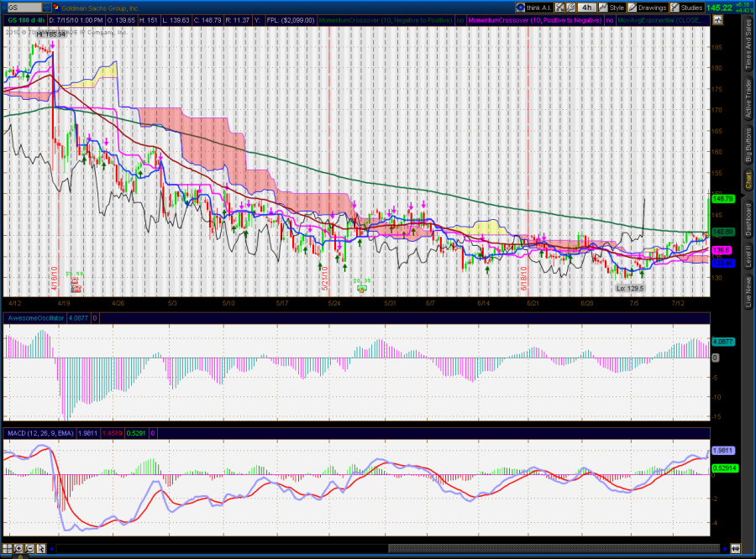
Task: Click the MACD value 1.9811 in header
Action: pyautogui.click(x=87, y=433)
